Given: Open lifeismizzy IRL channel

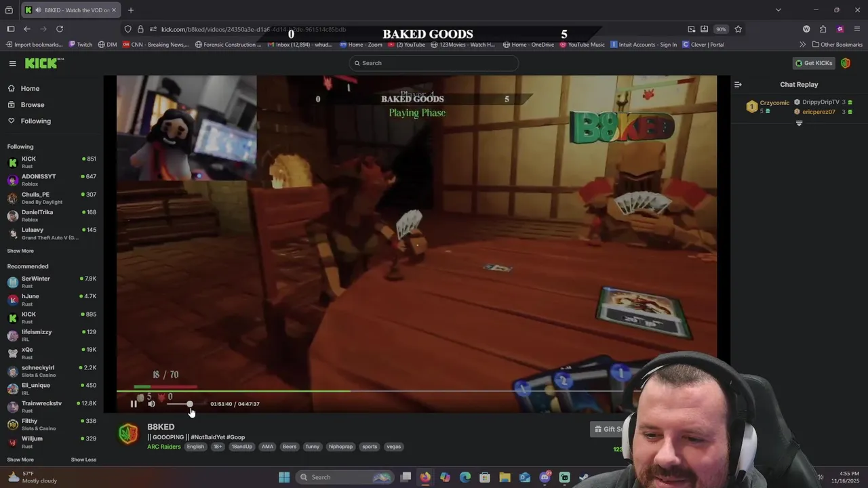Looking at the screenshot, I should (52, 335).
